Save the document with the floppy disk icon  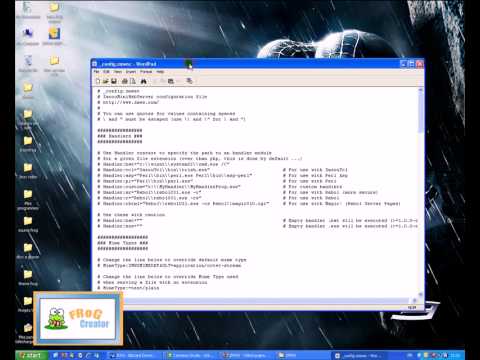click(x=114, y=81)
